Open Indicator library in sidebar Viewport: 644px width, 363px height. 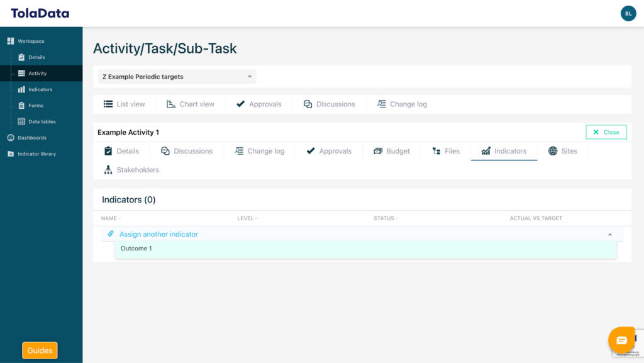[x=36, y=154]
